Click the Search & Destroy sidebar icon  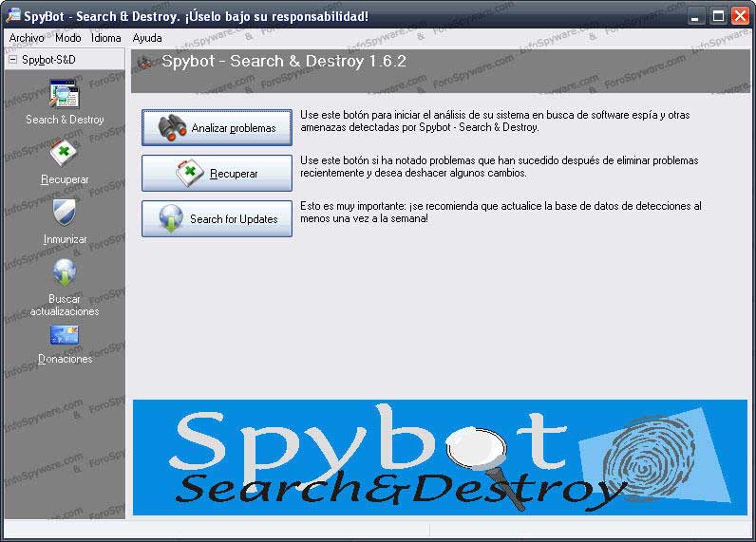coord(65,93)
